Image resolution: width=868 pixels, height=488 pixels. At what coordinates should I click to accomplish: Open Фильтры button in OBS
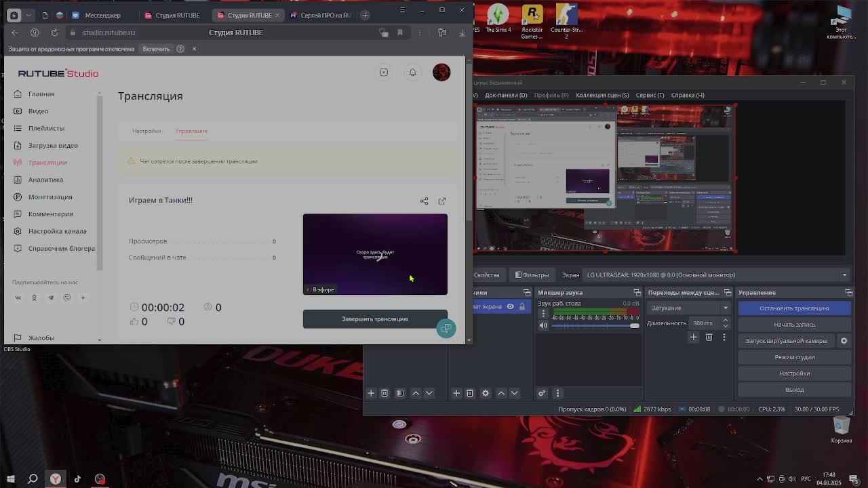tap(532, 274)
